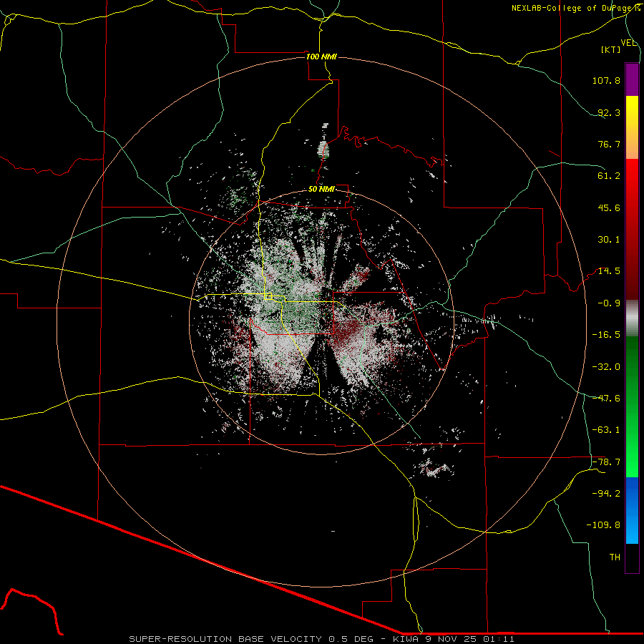Click the -32.0 velocity scale value
The image size is (644, 644).
pyautogui.click(x=606, y=367)
